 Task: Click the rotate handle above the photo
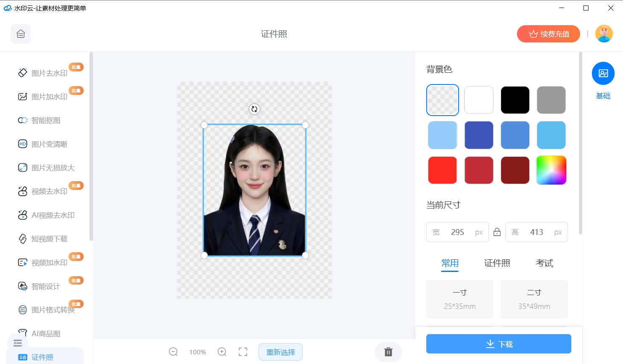pyautogui.click(x=254, y=109)
